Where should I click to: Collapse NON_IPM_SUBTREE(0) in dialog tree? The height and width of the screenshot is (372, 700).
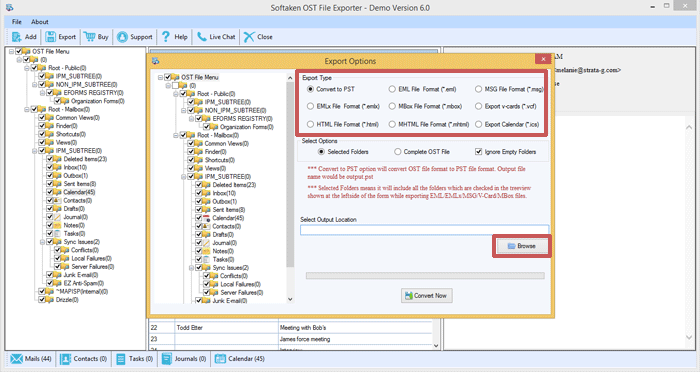pos(183,110)
